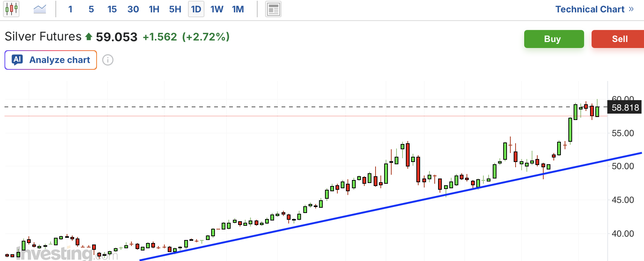Select the 1H timeframe

coord(154,9)
